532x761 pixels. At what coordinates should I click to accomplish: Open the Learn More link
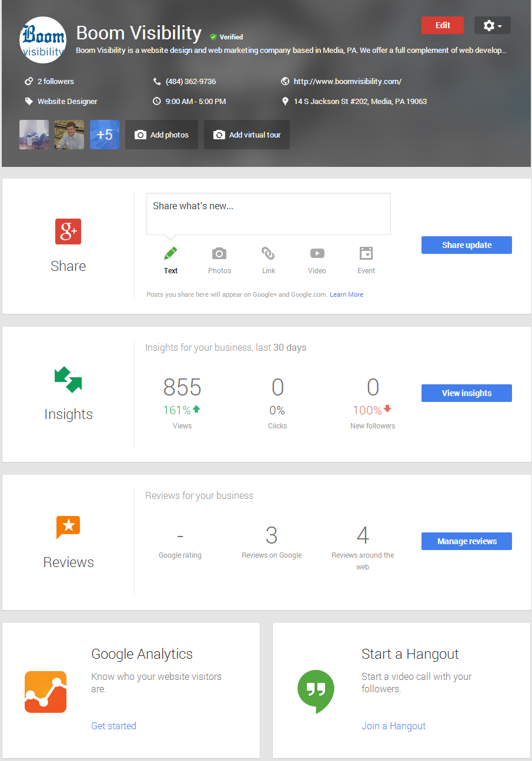(346, 294)
